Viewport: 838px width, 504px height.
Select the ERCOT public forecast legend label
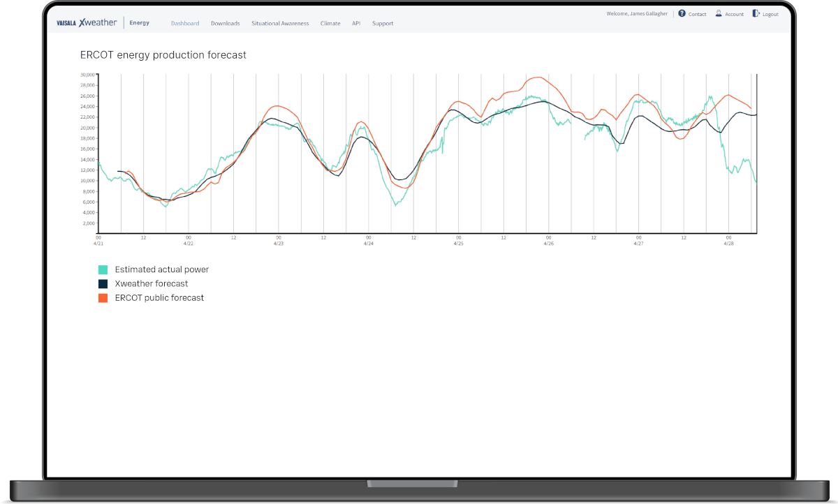159,297
